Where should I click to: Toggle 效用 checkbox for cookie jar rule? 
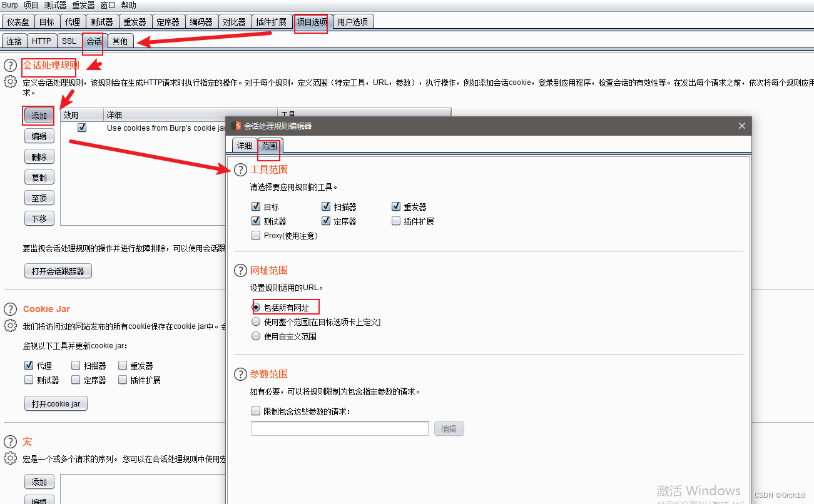(x=82, y=128)
